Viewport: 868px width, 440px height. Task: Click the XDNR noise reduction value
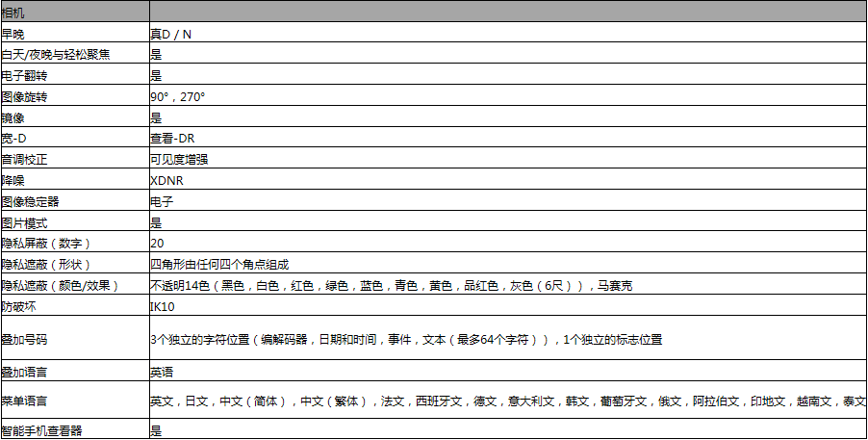[167, 180]
